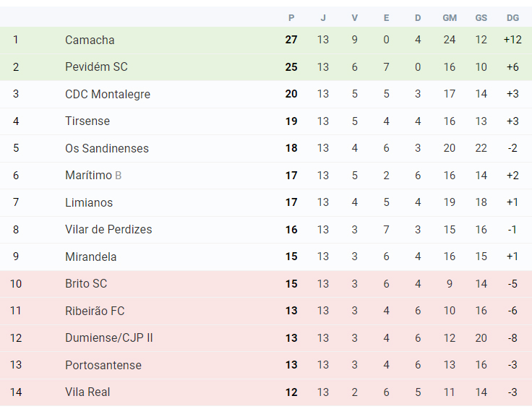This screenshot has height=409, width=532.
Task: Click the Vila Real team name
Action: coord(87,392)
